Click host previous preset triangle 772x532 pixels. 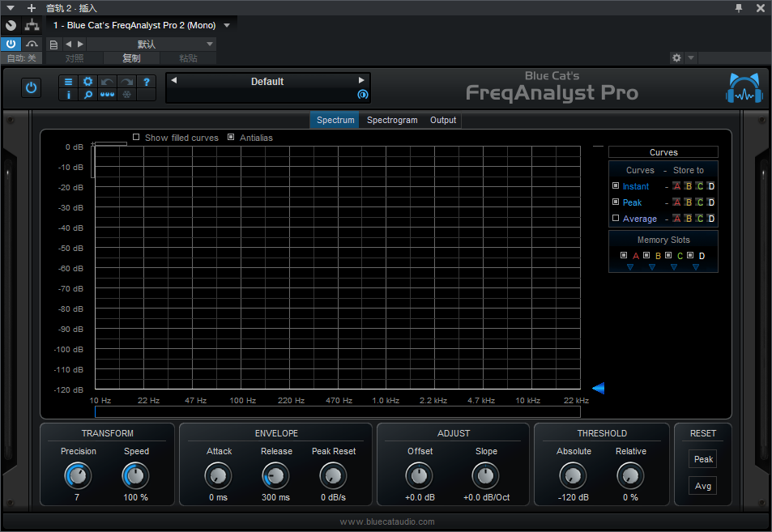click(x=68, y=45)
